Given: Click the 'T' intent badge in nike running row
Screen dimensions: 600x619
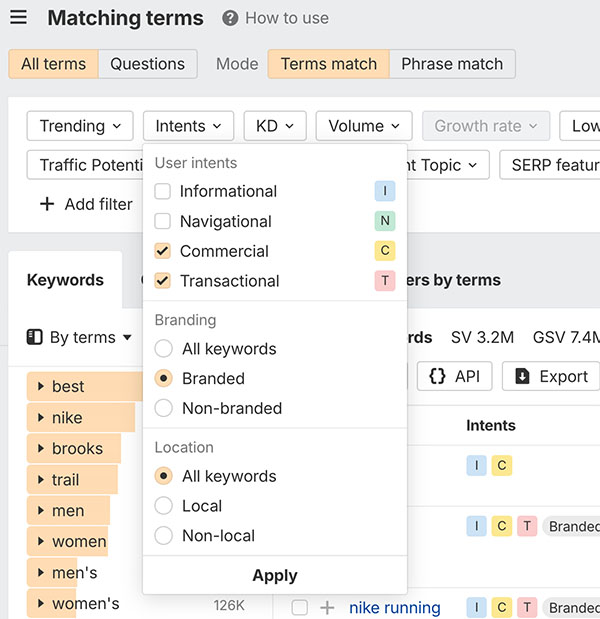Looking at the screenshot, I should [x=527, y=608].
